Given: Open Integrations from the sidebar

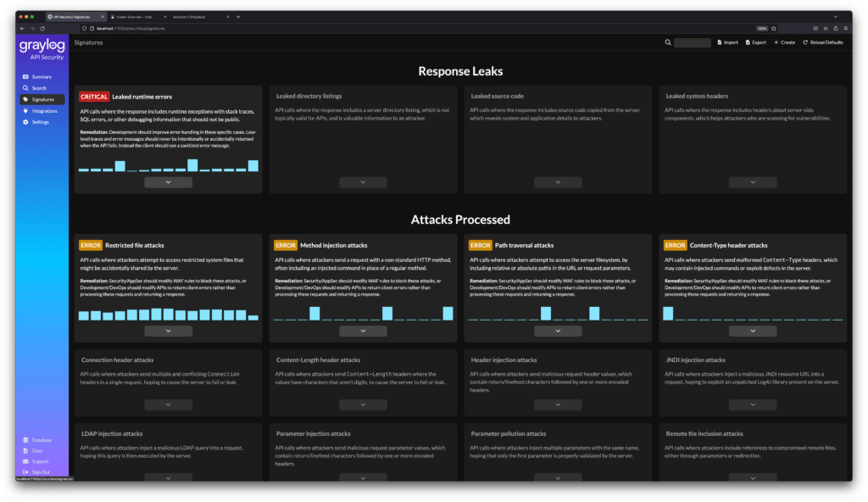Looking at the screenshot, I should click(43, 110).
